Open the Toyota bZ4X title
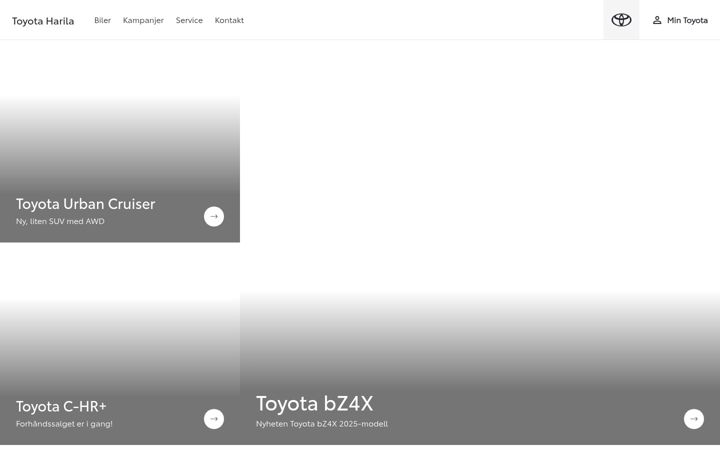Image resolution: width=720 pixels, height=450 pixels. 315,404
